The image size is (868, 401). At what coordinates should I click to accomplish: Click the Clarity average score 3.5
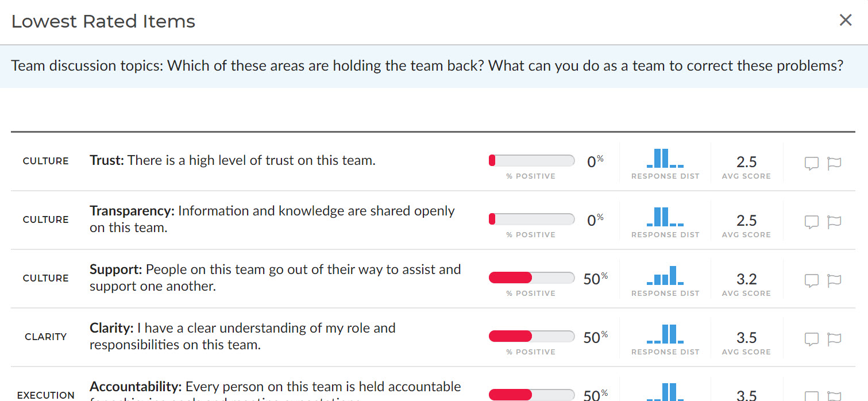click(x=746, y=338)
